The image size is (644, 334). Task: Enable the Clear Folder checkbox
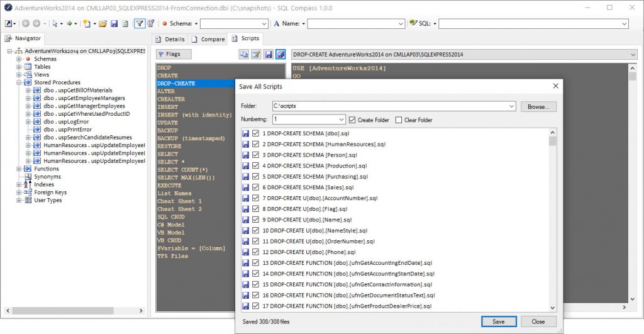pyautogui.click(x=399, y=120)
